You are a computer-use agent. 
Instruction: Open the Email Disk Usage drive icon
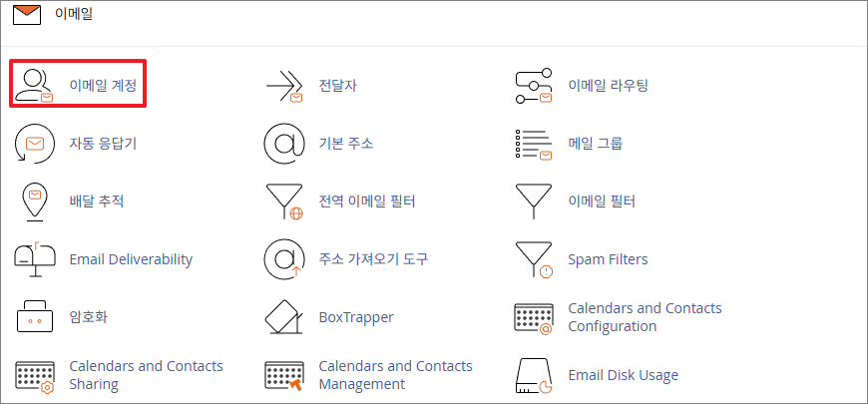(533, 375)
